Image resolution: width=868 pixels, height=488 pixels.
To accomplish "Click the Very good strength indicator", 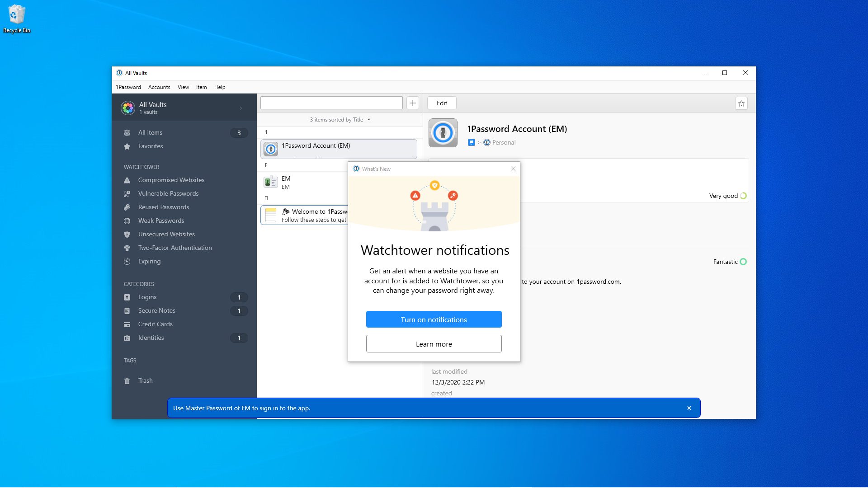I will [728, 196].
